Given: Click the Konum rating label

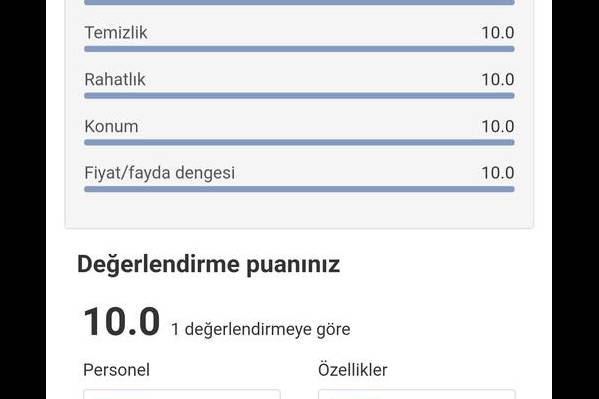Looking at the screenshot, I should click(x=111, y=127).
